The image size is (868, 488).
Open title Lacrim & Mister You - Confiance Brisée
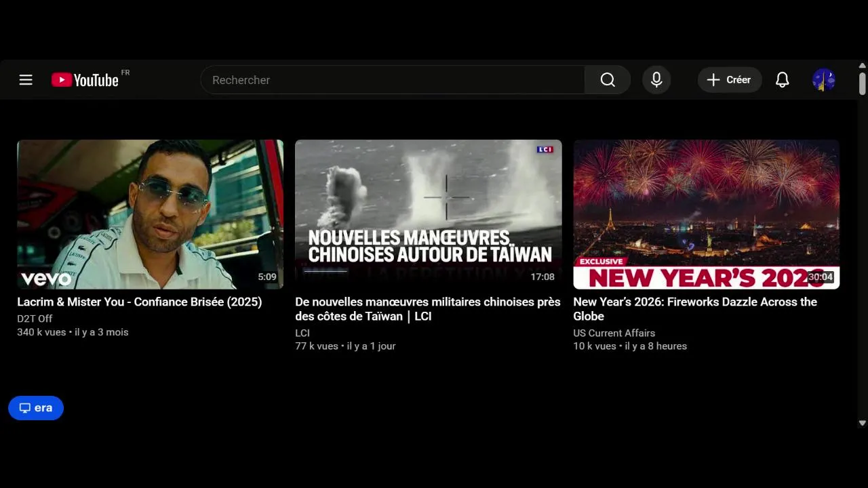tap(140, 302)
